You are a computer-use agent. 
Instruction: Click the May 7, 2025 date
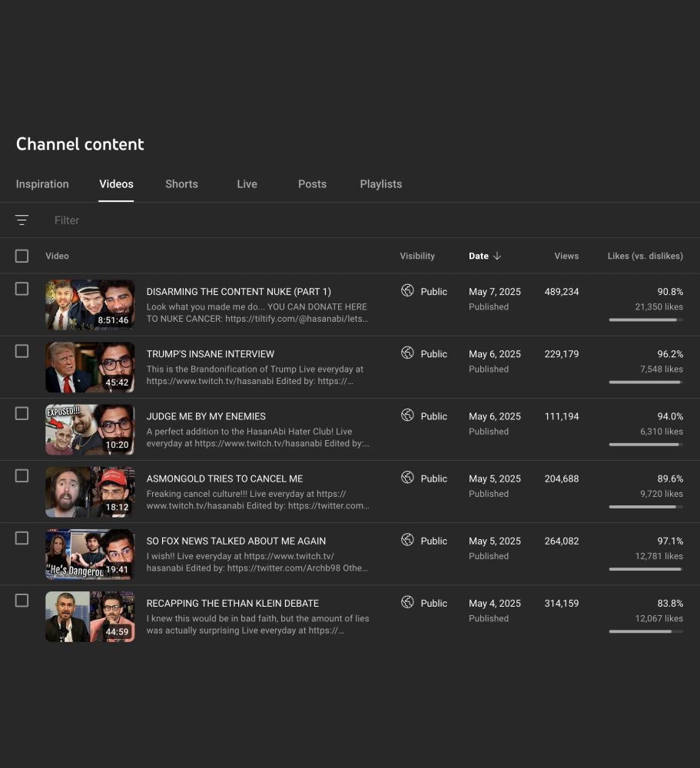click(x=495, y=291)
